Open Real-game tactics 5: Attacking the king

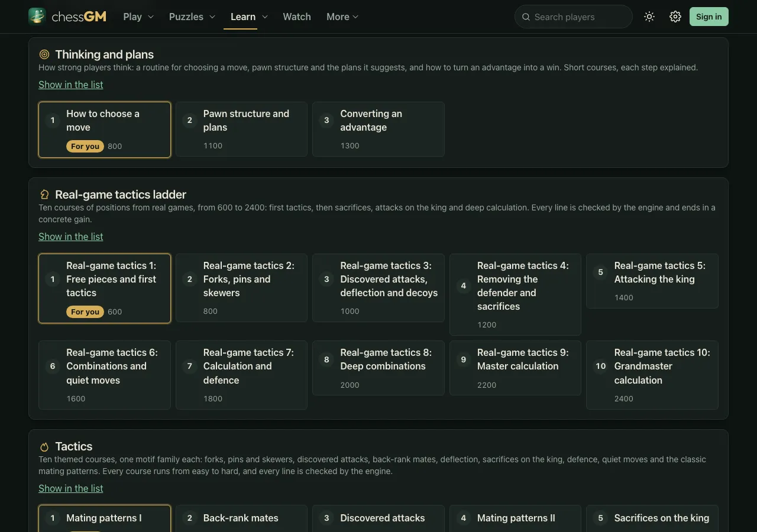[652, 281]
